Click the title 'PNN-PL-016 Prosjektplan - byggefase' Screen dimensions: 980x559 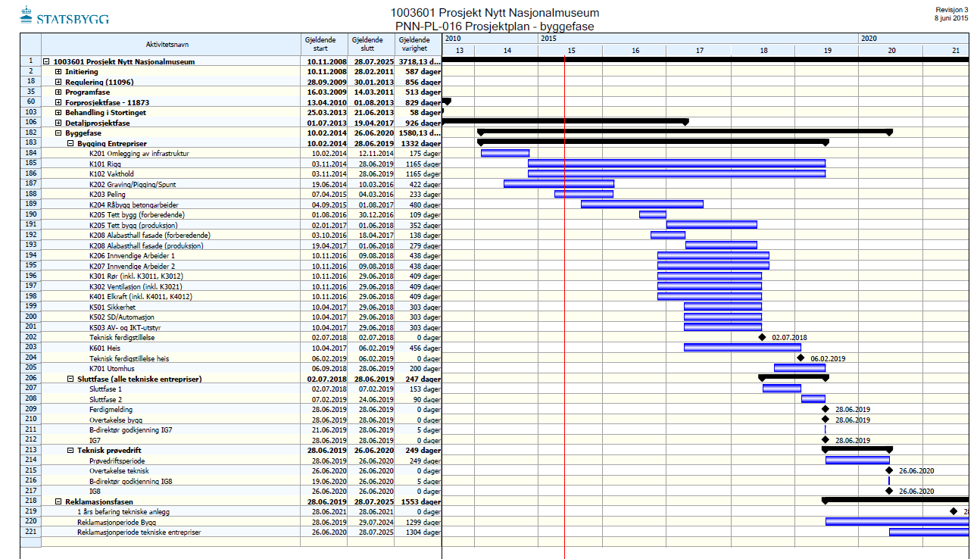[x=495, y=27]
